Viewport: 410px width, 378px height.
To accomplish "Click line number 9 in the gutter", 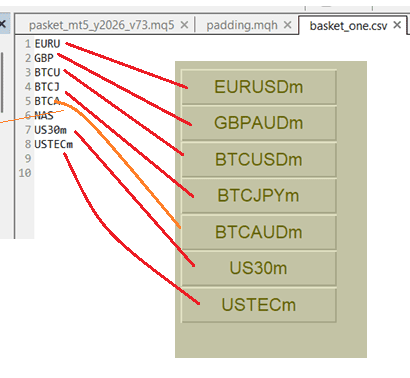I will [28, 158].
